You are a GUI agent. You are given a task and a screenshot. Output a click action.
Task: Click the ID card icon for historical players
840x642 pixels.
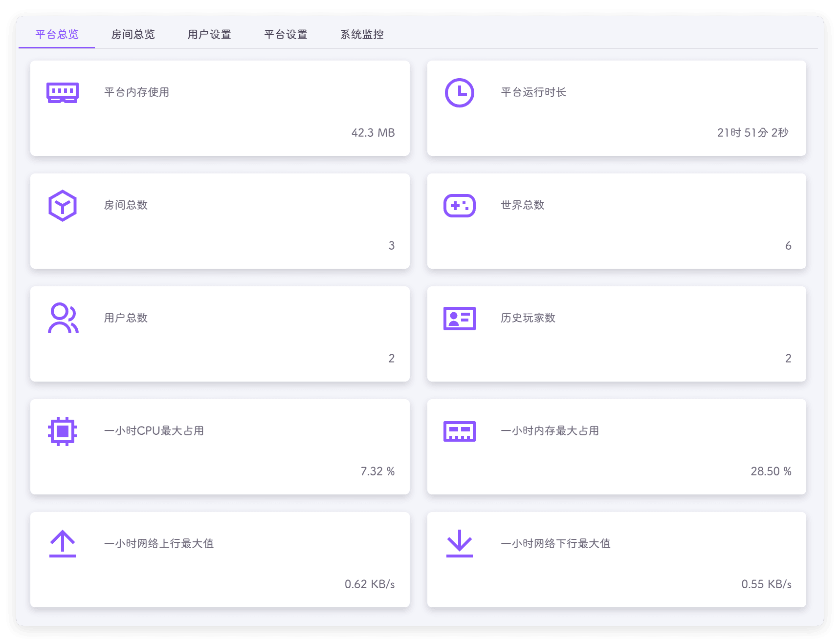point(459,318)
